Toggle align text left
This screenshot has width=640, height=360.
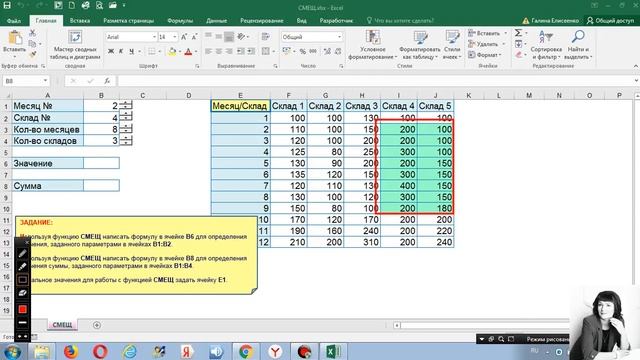(208, 51)
